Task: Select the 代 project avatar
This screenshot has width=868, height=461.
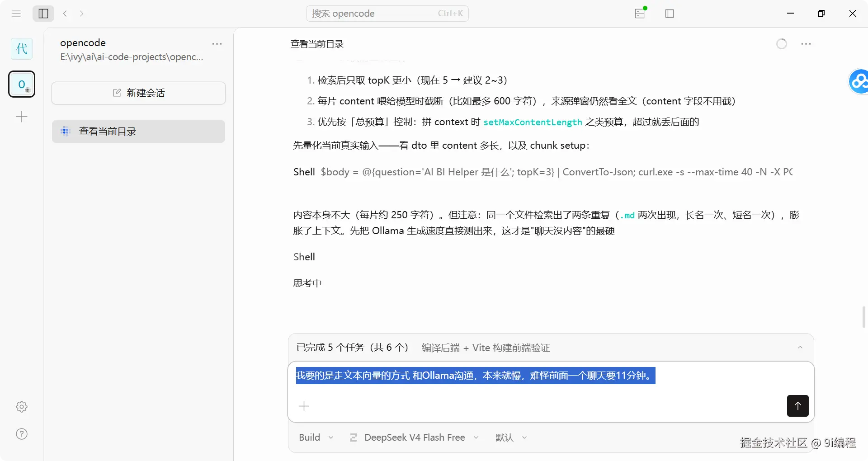Action: pyautogui.click(x=22, y=48)
